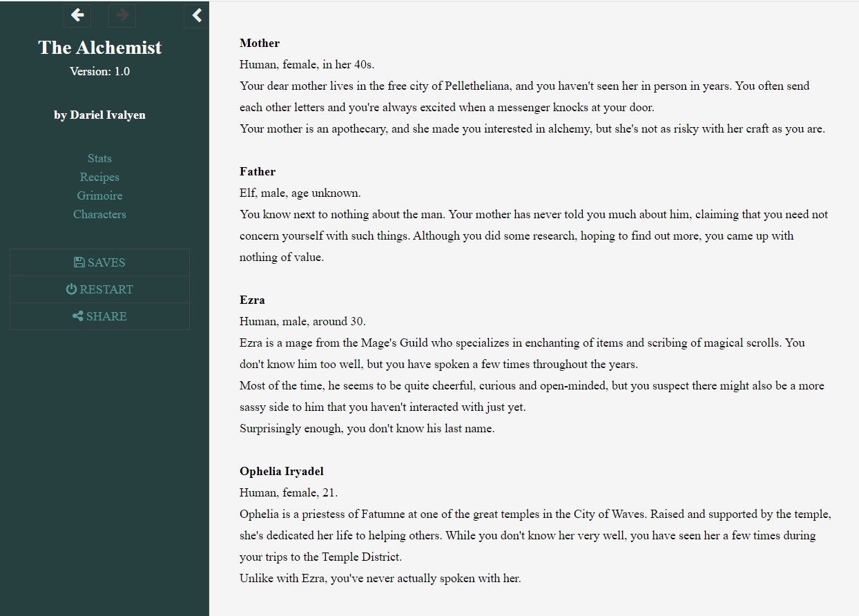Open the Recipes page

tap(99, 177)
